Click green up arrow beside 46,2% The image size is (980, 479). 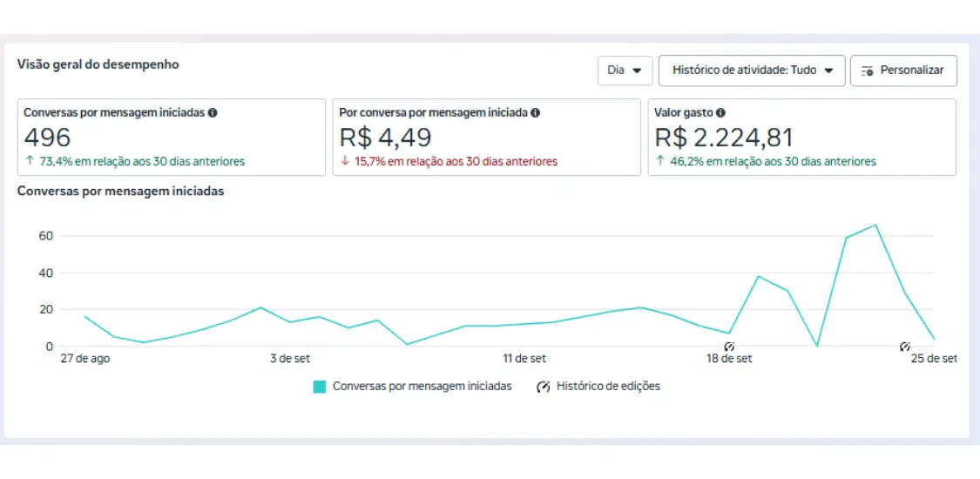659,161
